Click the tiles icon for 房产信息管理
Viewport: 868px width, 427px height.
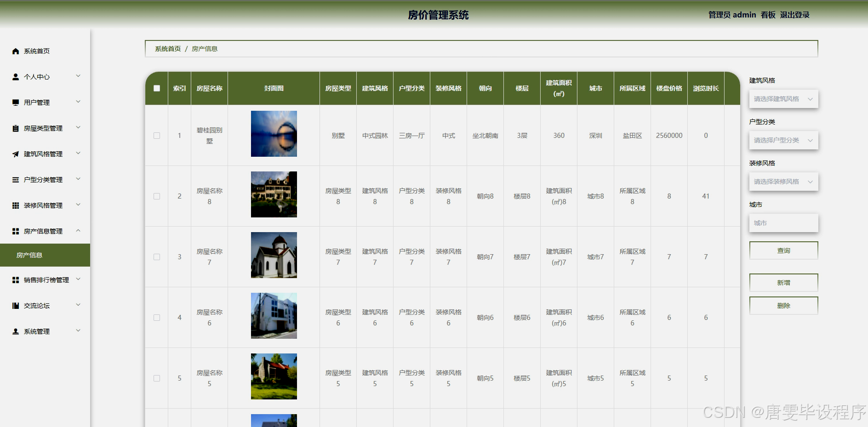[16, 231]
